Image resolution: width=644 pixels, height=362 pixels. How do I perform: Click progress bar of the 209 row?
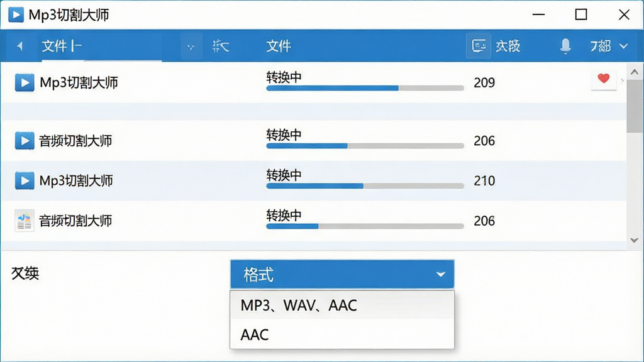point(365,88)
